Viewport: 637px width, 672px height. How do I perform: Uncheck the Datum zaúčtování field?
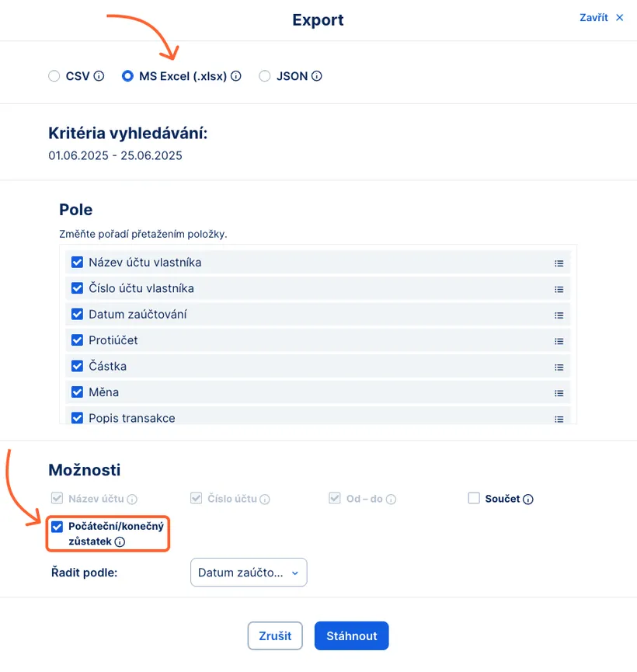click(77, 314)
